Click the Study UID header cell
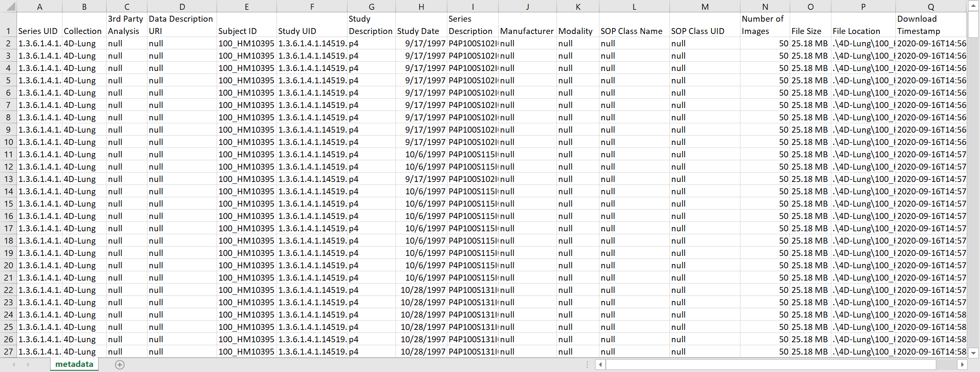 click(312, 25)
